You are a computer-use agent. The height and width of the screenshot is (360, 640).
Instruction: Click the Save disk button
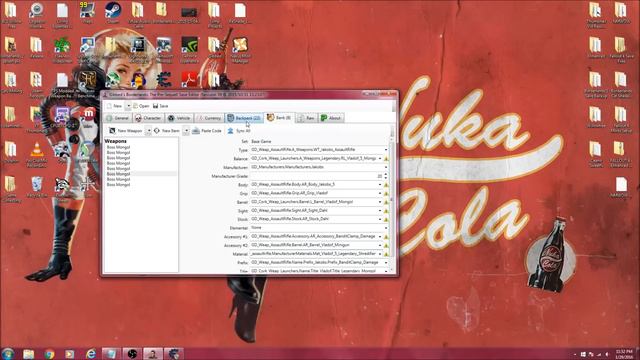pos(160,106)
